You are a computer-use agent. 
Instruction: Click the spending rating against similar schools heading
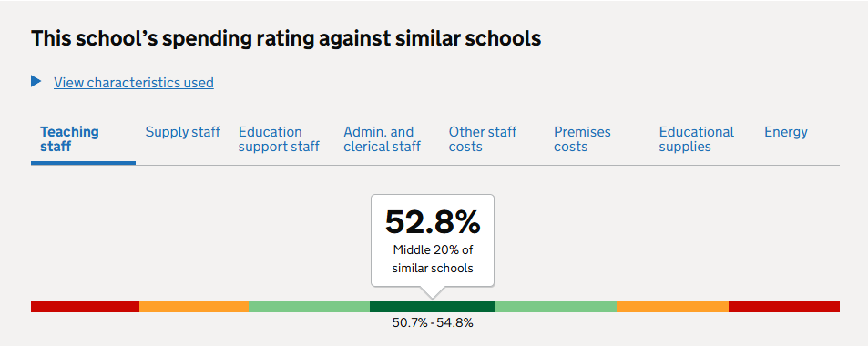click(x=286, y=39)
